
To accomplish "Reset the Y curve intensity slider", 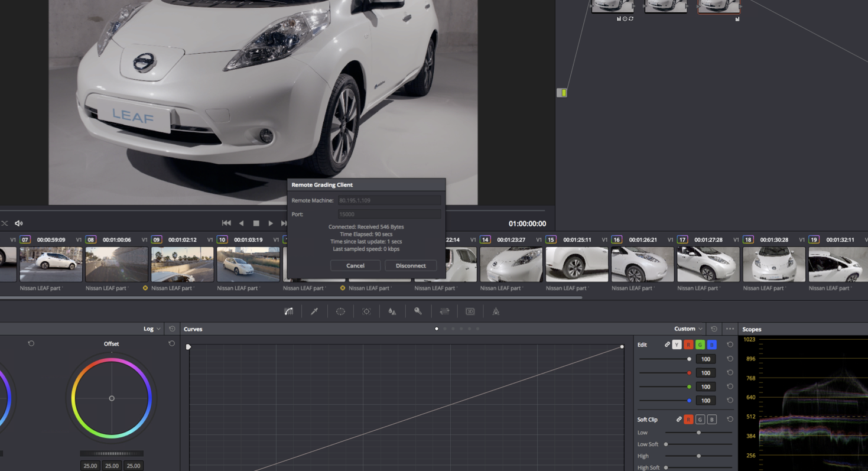I will [730, 359].
